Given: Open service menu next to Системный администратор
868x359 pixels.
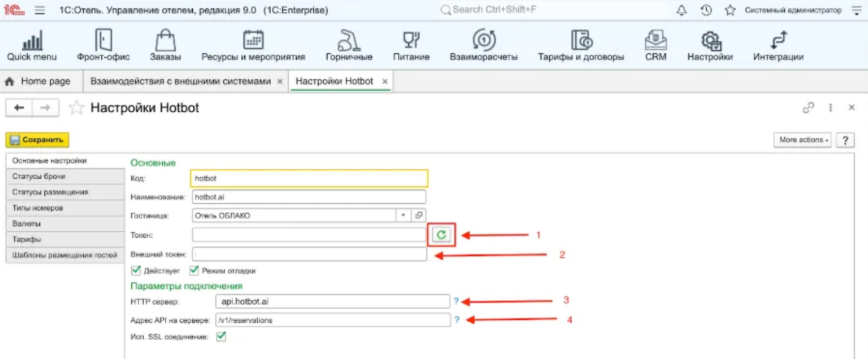Looking at the screenshot, I should tap(857, 10).
